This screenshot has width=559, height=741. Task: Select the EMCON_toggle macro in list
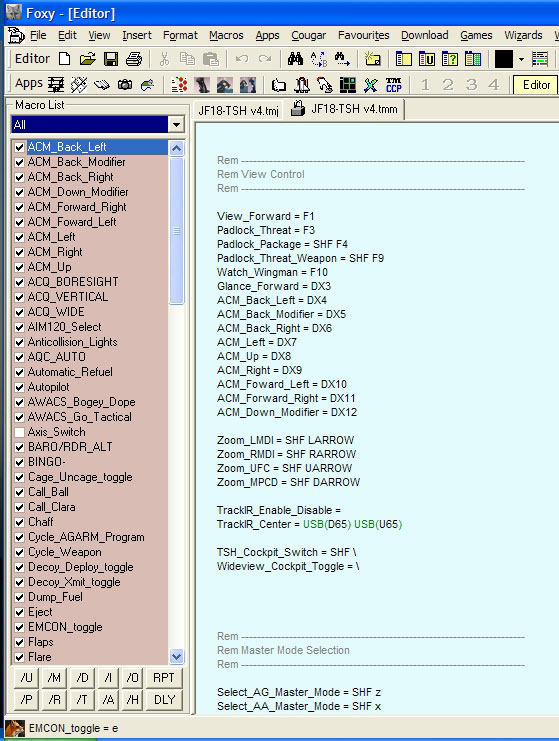pos(65,627)
